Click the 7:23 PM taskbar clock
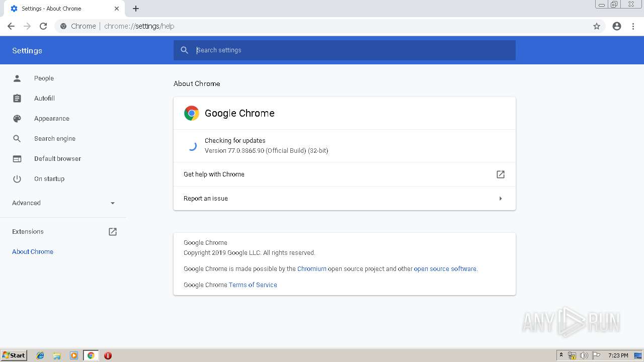This screenshot has height=362, width=644. (x=618, y=355)
